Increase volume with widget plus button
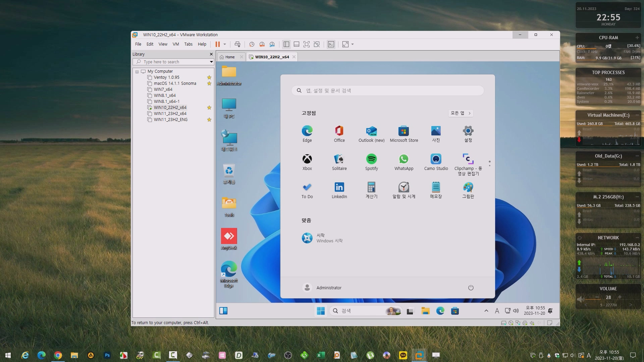This screenshot has width=644, height=362. click(620, 297)
